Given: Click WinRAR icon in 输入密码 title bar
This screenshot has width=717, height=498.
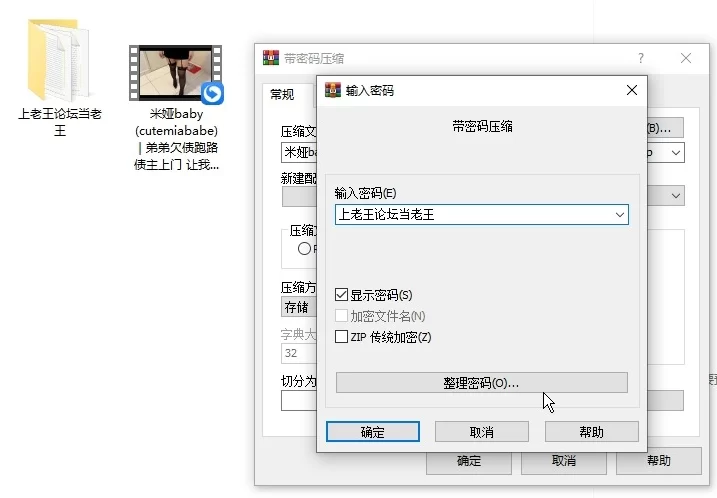Looking at the screenshot, I should [333, 90].
